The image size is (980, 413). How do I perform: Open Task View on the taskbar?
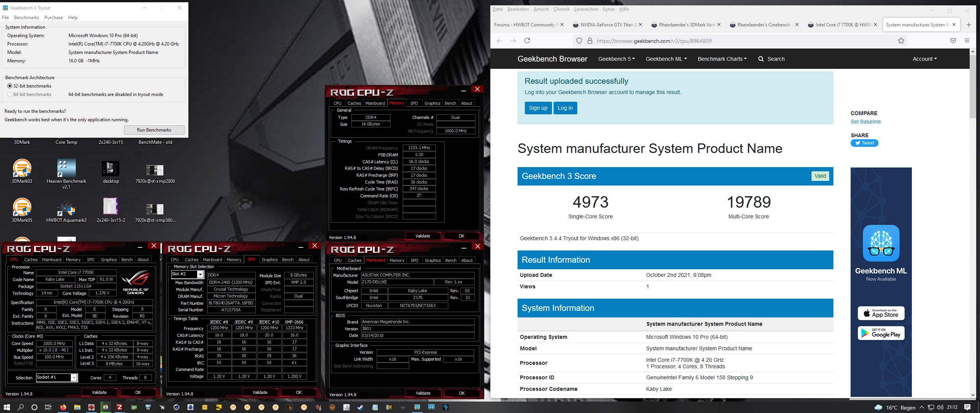point(48,407)
